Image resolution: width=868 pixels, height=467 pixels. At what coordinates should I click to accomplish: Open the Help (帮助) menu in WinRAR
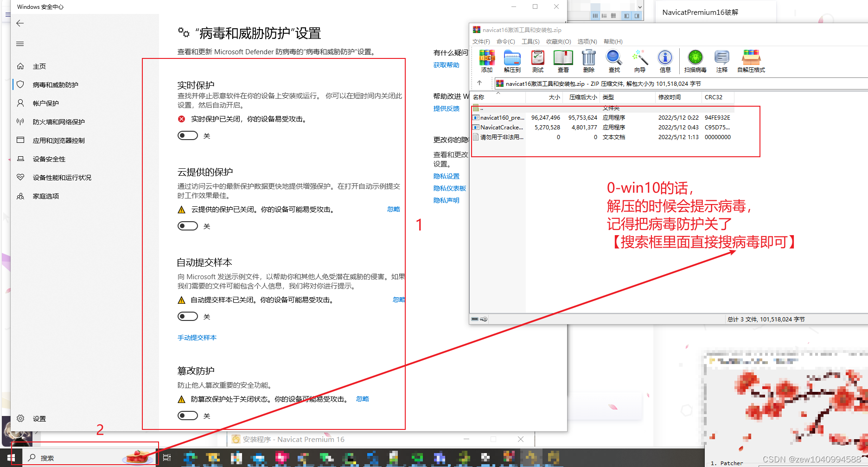[x=613, y=42]
